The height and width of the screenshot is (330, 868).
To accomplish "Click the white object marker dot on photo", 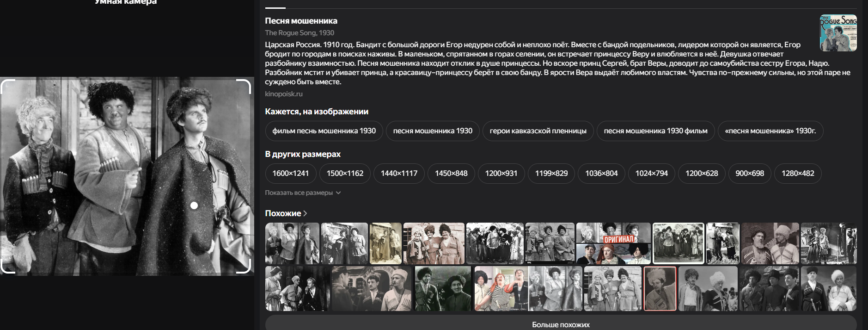I will pos(194,205).
